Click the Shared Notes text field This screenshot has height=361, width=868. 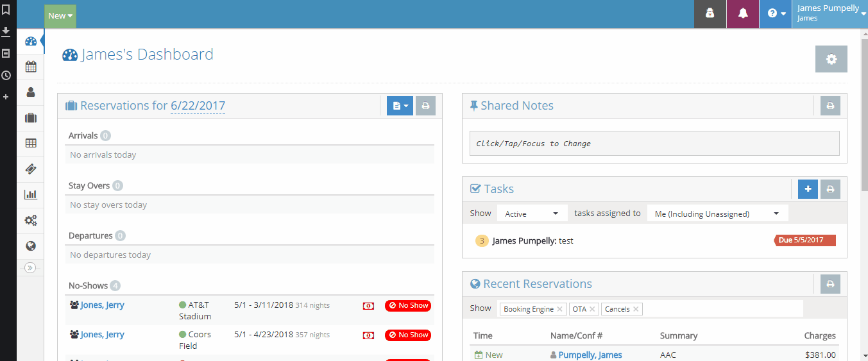click(x=654, y=144)
